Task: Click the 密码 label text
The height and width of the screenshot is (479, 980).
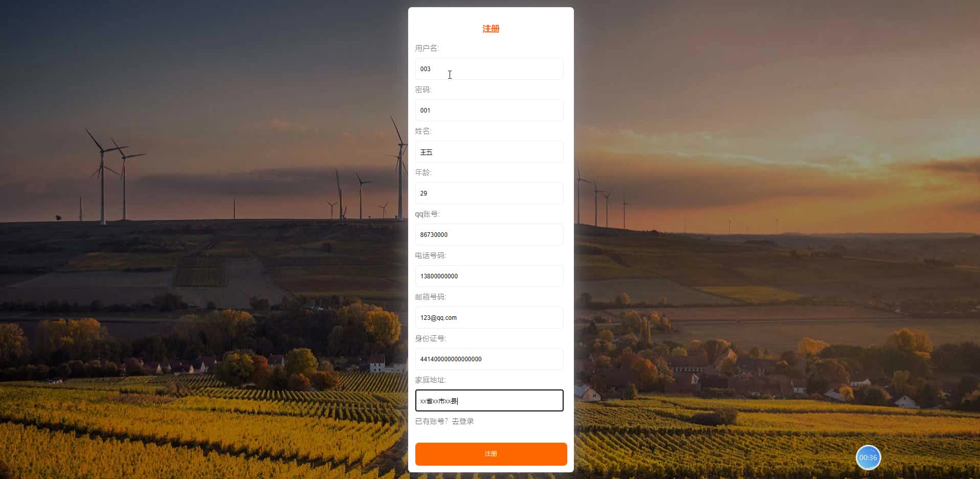Action: [x=423, y=90]
